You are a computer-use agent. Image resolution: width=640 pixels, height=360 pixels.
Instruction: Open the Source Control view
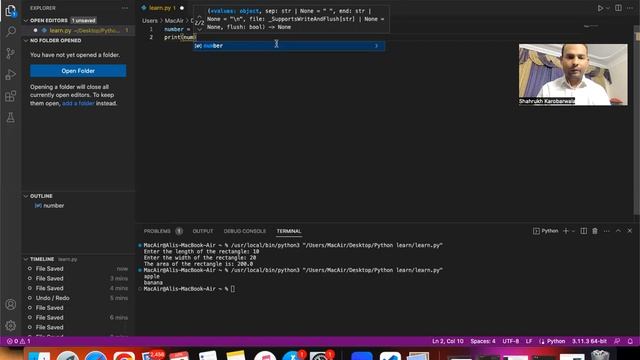pos(11,53)
